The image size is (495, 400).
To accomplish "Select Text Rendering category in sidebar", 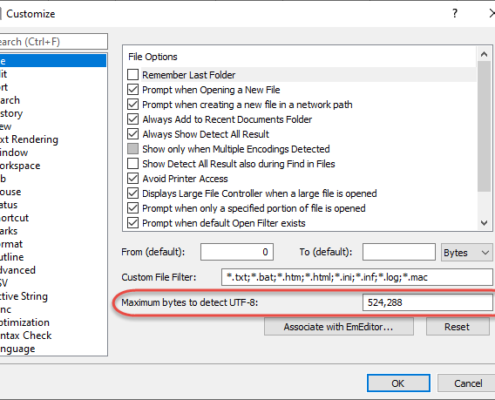I will click(29, 139).
